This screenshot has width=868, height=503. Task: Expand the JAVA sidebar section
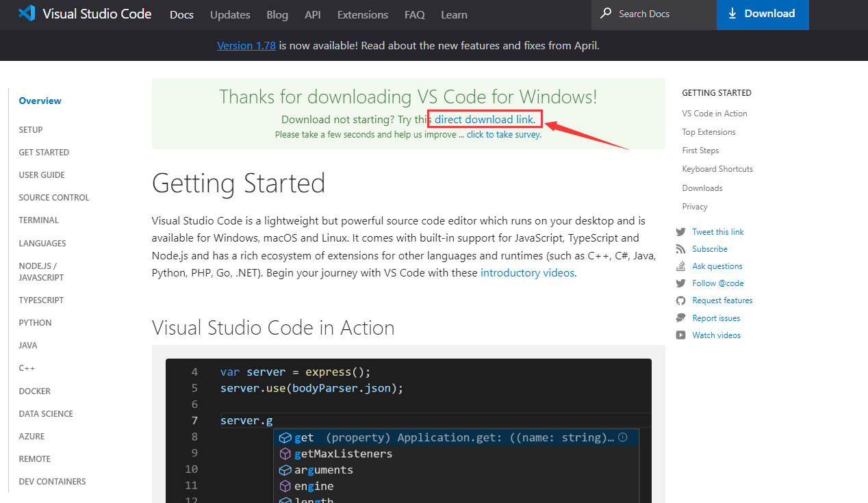point(28,345)
